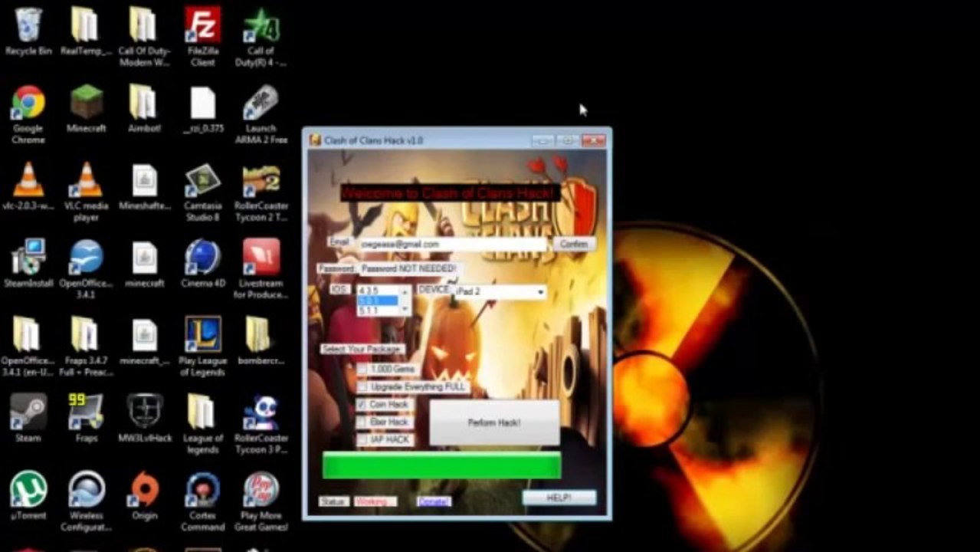Open Play More Great Games! shortcut
Screen dimensions: 980x552
click(261, 501)
